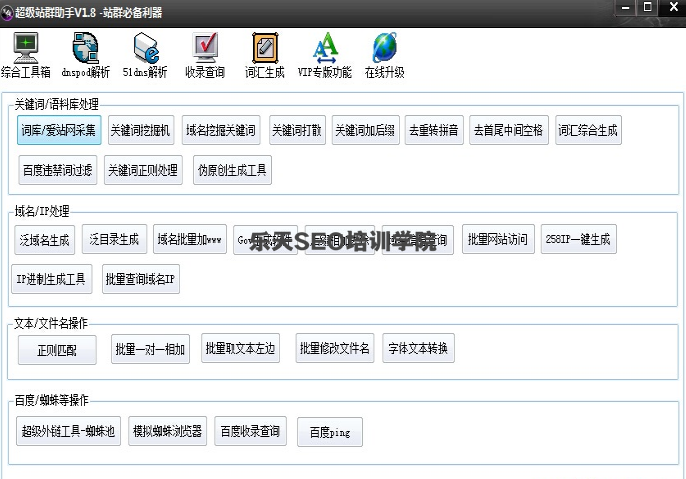The image size is (686, 479).
Task: Select 关键词打散 button
Action: click(297, 130)
